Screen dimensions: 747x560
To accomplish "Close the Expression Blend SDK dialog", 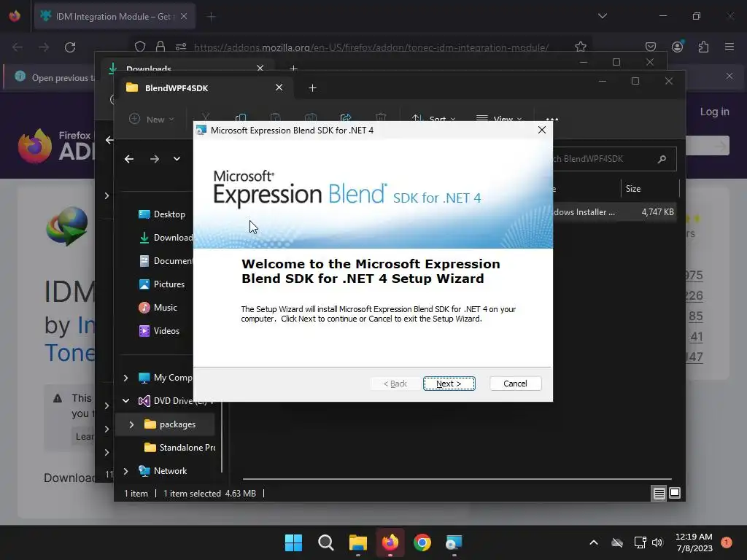I will (542, 130).
